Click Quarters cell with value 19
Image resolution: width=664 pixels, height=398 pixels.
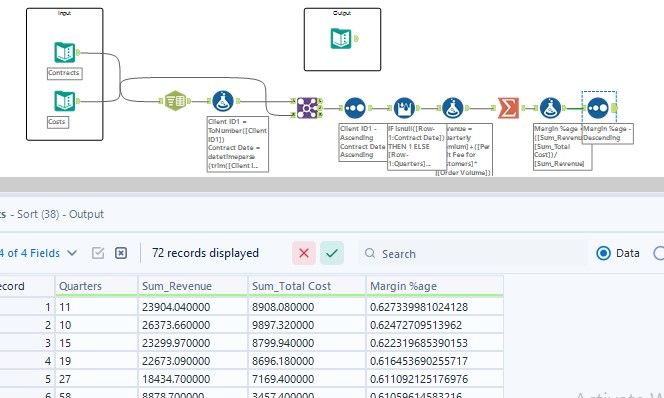[96, 361]
